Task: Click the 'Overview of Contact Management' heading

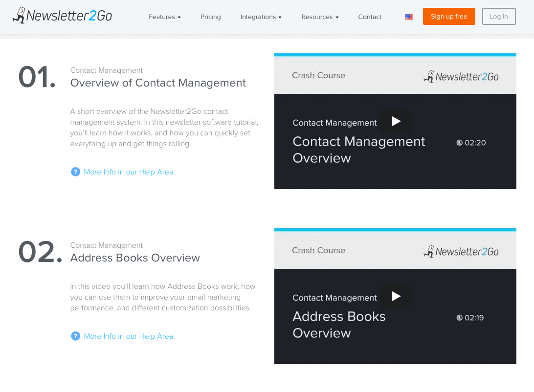Action: click(158, 83)
